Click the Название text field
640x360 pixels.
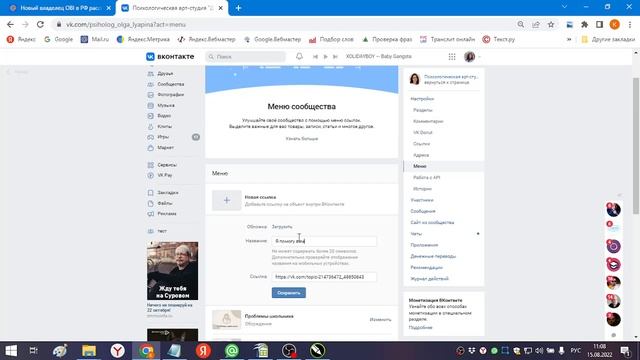pyautogui.click(x=324, y=241)
